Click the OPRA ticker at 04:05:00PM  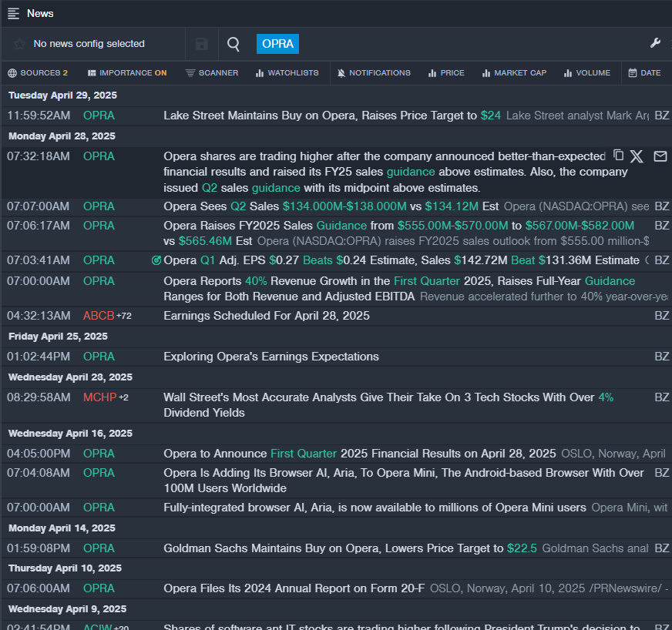tap(99, 454)
